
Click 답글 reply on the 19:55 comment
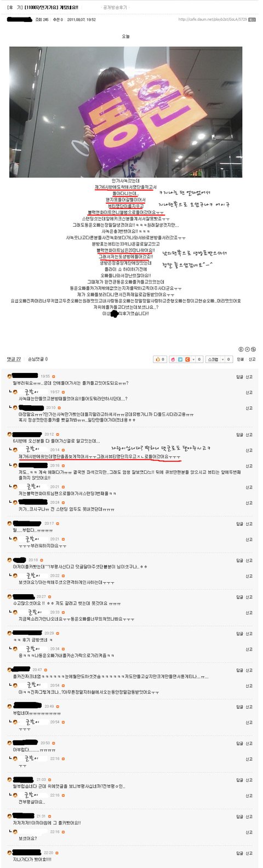(239, 377)
